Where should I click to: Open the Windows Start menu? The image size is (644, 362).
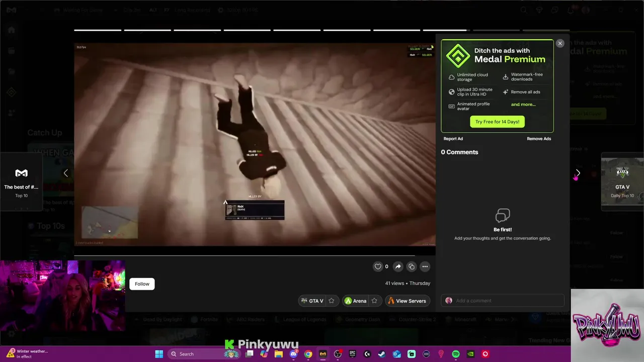click(159, 354)
